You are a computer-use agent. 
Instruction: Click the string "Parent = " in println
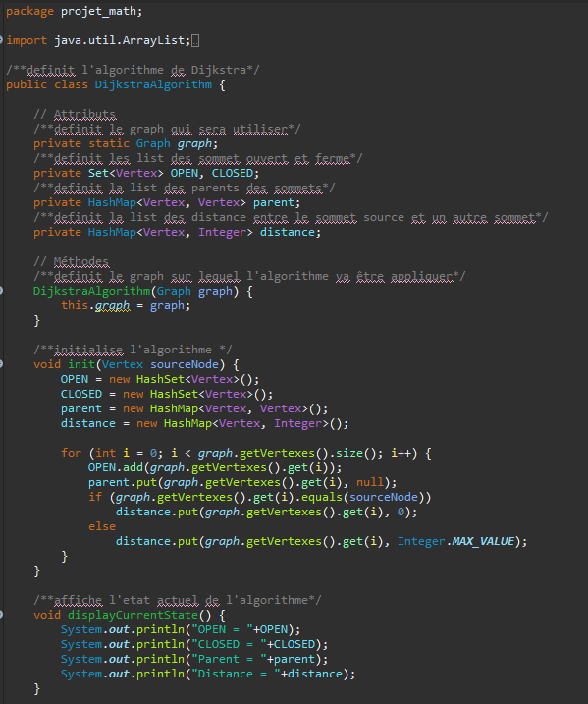click(229, 659)
